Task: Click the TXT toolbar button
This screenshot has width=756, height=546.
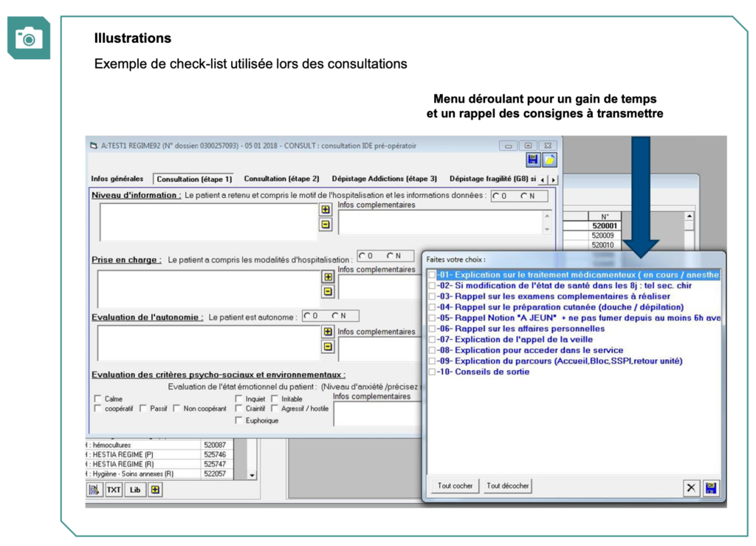Action: [x=114, y=490]
